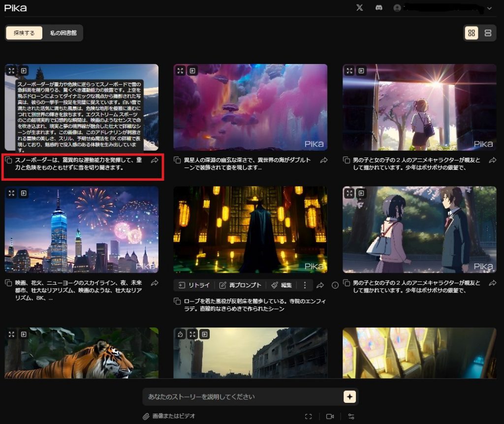The width and height of the screenshot is (504, 424).
Task: Open the aspect ratio expand option
Action: 309,416
